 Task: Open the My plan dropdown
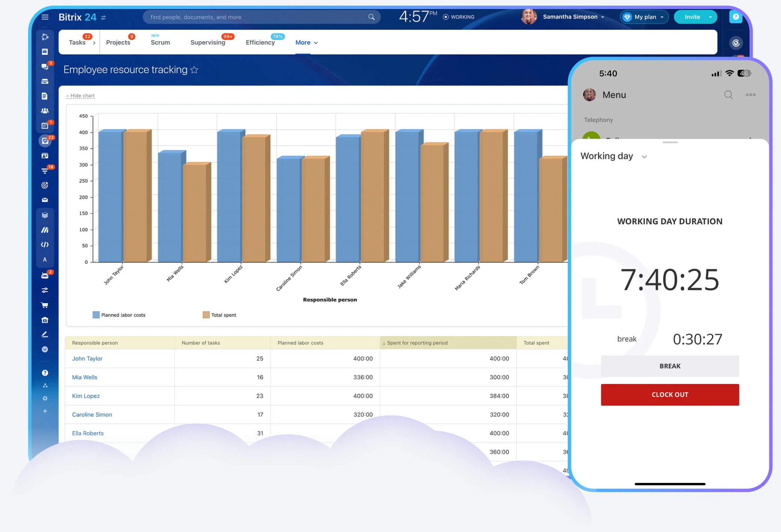[x=644, y=17]
